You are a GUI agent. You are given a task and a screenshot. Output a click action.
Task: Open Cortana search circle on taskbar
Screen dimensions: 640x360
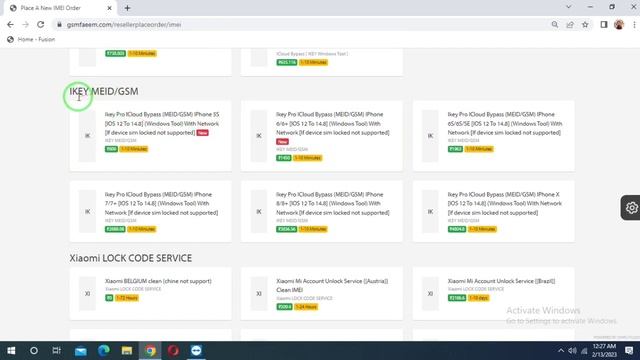pyautogui.click(x=34, y=351)
